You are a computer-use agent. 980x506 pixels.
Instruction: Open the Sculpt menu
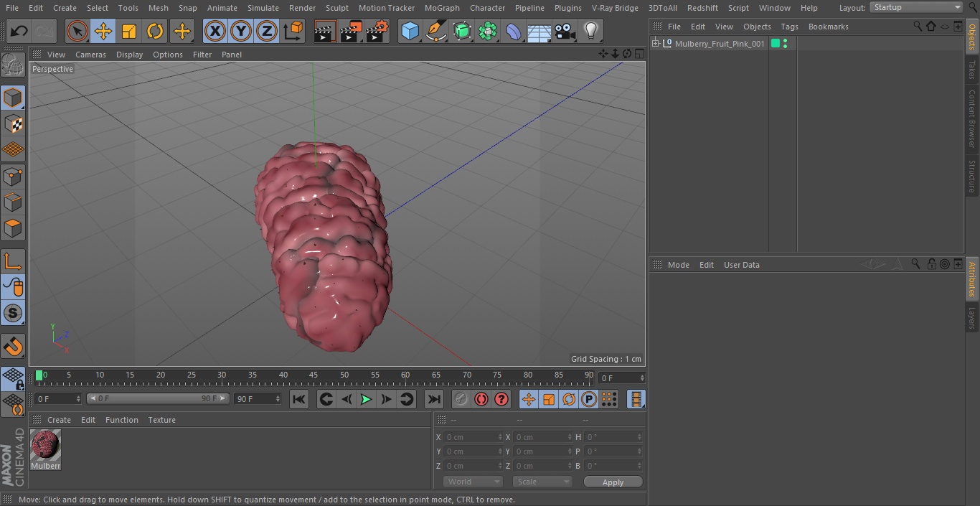click(336, 8)
